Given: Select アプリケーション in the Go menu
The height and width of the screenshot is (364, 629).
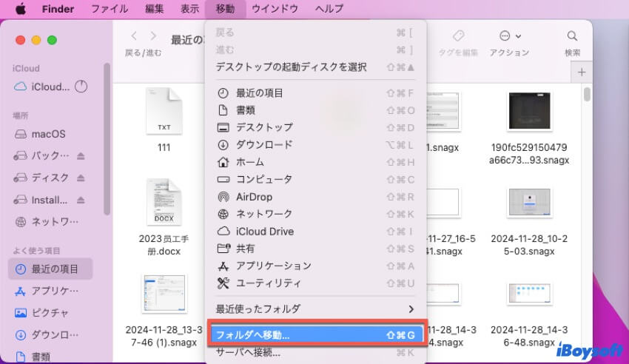Looking at the screenshot, I should (x=315, y=266).
